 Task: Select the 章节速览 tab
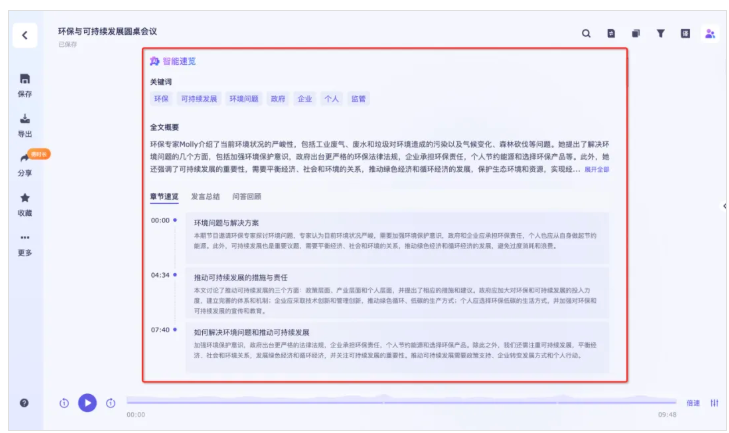165,197
